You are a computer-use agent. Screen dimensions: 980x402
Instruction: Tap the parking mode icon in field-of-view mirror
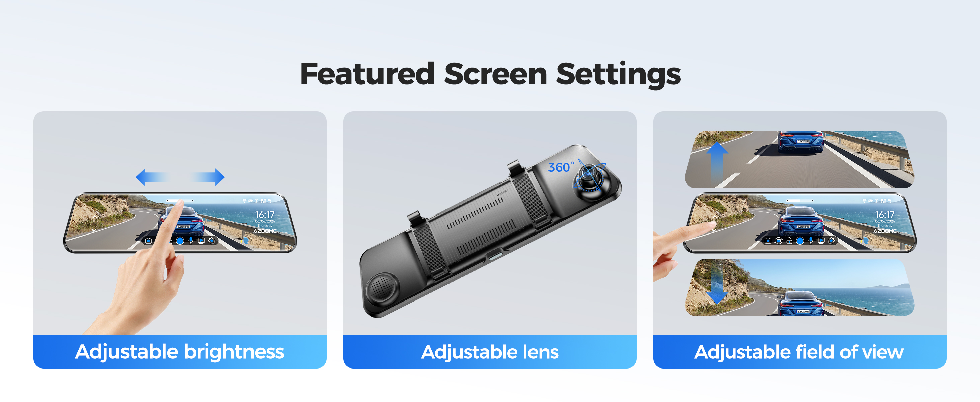(883, 201)
